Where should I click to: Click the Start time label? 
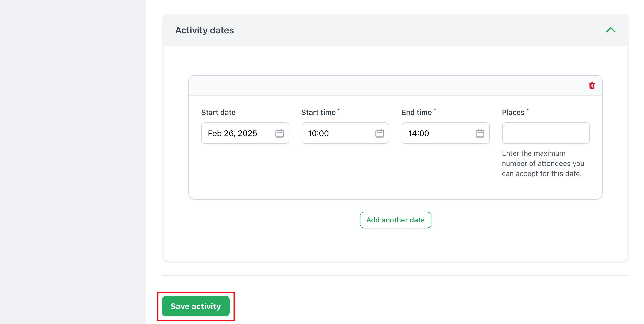pos(318,112)
